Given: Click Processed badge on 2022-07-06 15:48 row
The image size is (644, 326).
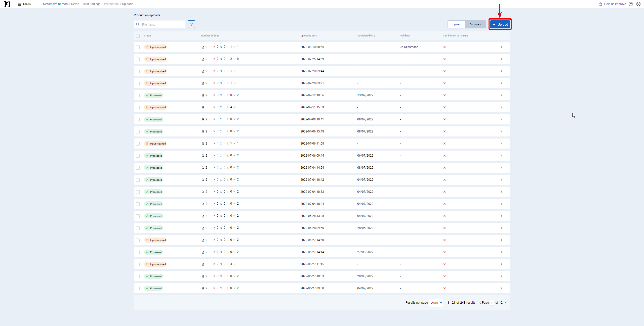Looking at the screenshot, I should click(154, 131).
